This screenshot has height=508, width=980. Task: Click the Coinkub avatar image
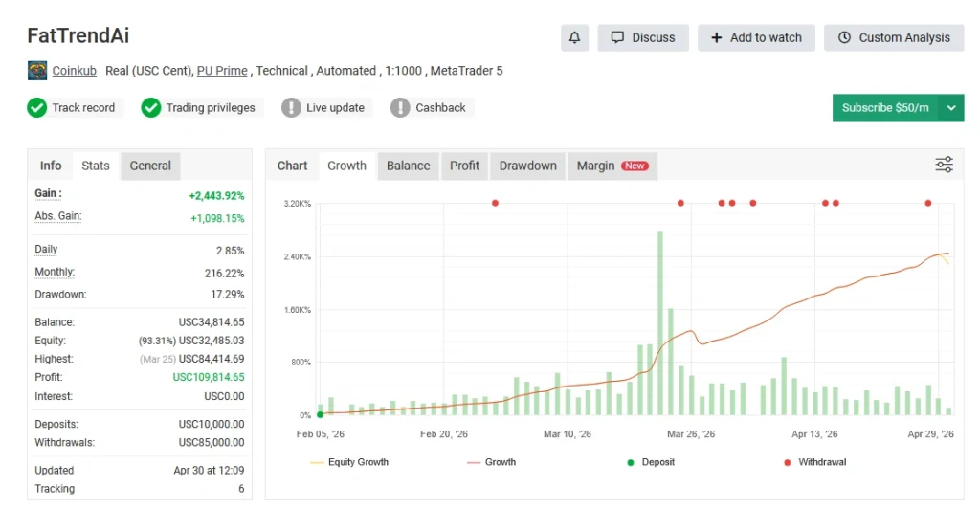[x=37, y=71]
